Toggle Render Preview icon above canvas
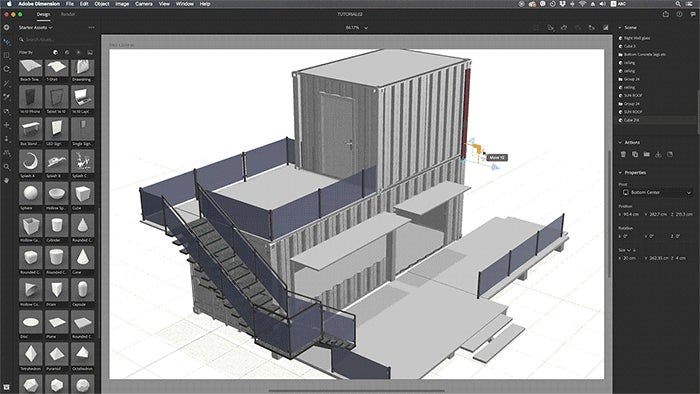The image size is (700, 394). point(606,28)
